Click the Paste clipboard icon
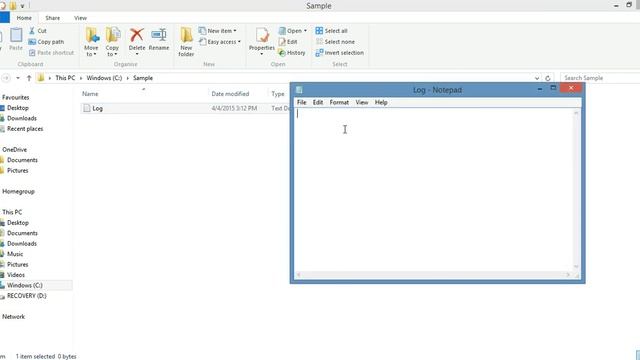 (16, 35)
